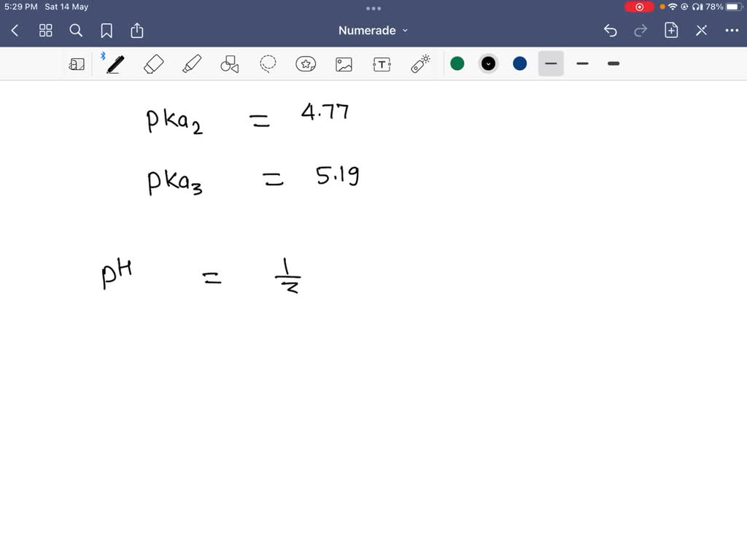
Task: Click the Undo arrow
Action: [611, 31]
